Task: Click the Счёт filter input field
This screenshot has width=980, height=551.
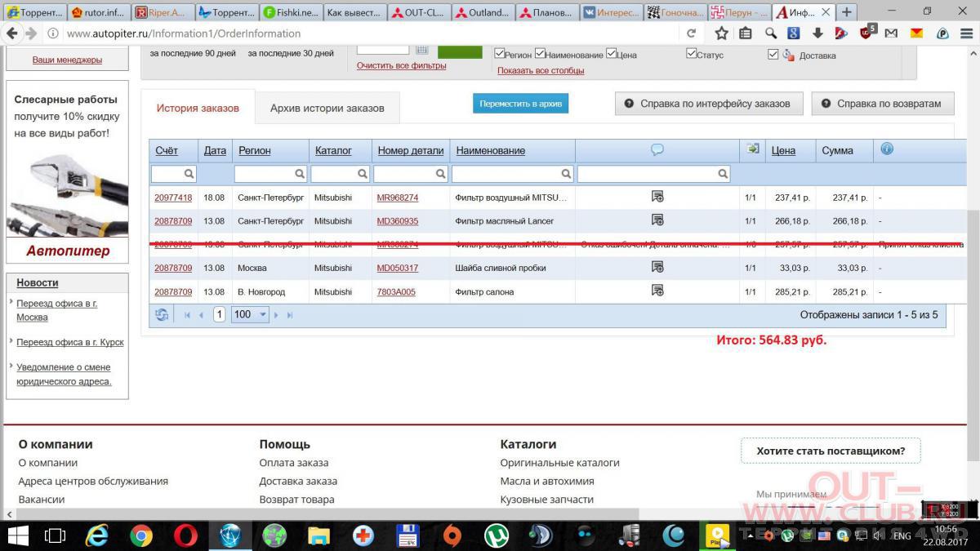Action: [x=174, y=173]
